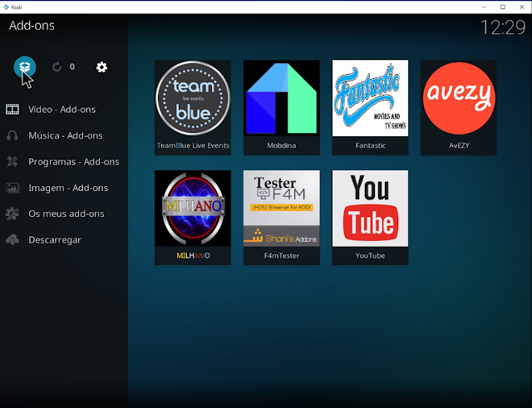Launch the F4mTester add-on thumbnail

(x=282, y=209)
